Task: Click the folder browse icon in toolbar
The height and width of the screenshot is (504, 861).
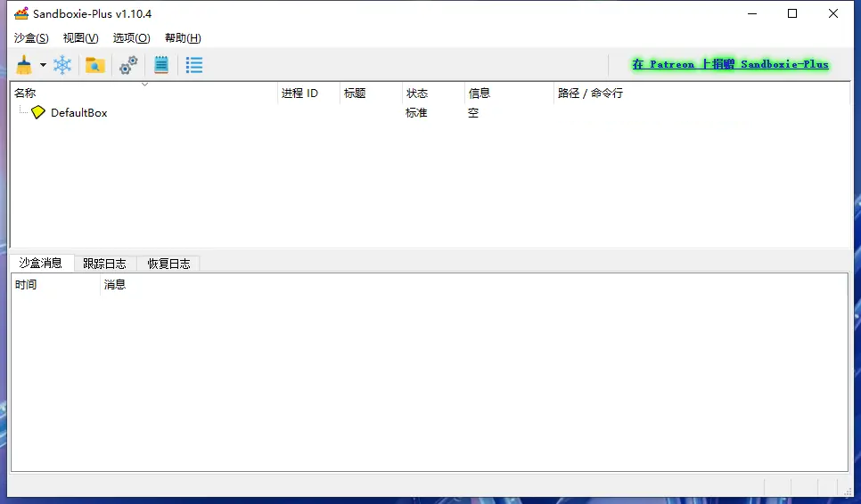Action: [x=95, y=65]
